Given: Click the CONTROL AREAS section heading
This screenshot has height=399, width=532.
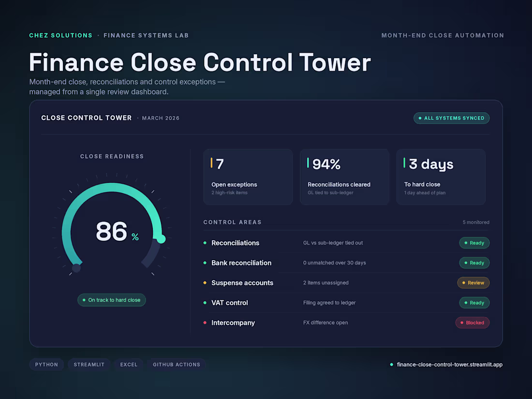Looking at the screenshot, I should [233, 222].
